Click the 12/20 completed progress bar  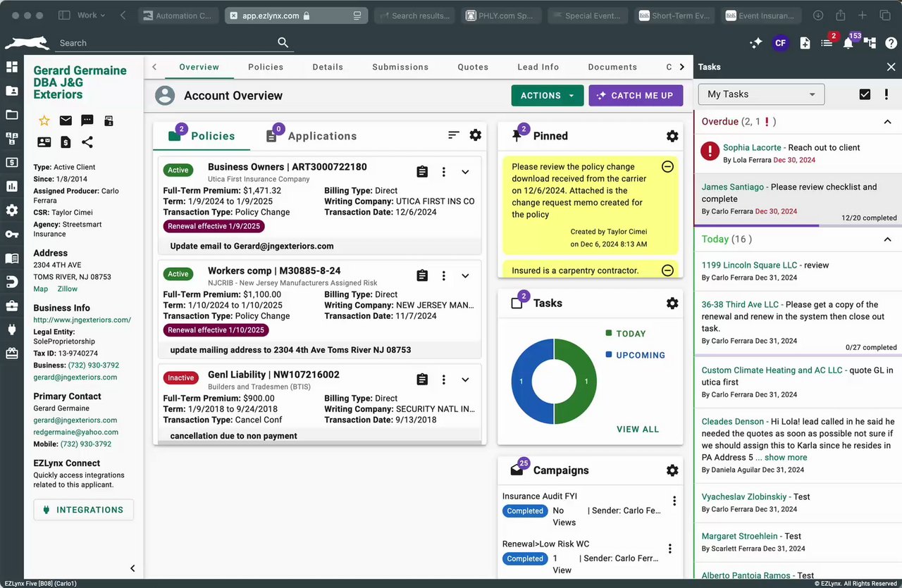coord(798,225)
